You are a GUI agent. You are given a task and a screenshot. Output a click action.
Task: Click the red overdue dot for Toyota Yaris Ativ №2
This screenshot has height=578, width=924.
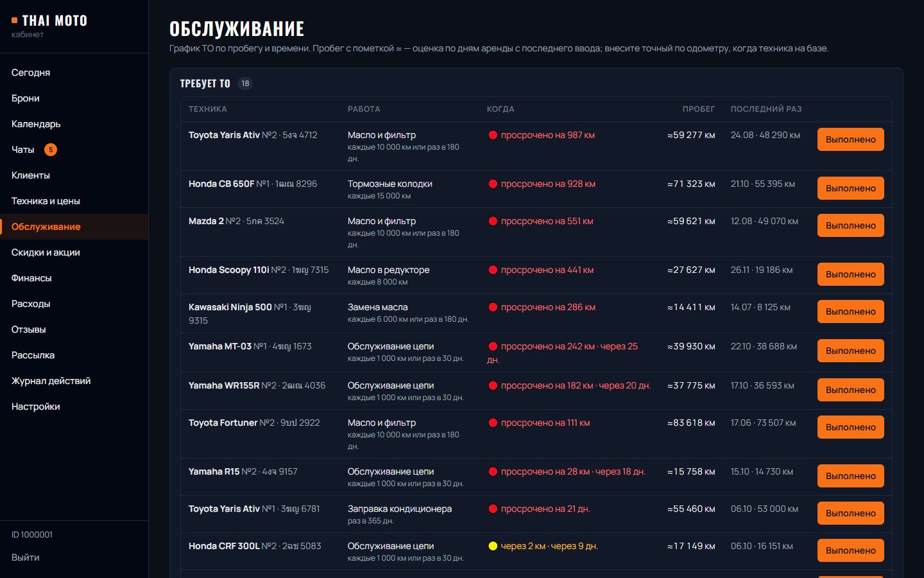tap(493, 135)
